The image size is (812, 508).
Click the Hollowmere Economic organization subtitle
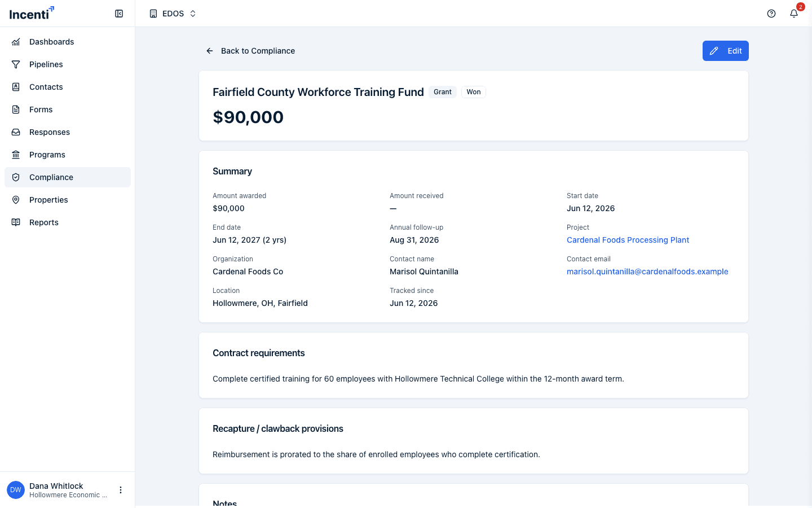(68, 495)
